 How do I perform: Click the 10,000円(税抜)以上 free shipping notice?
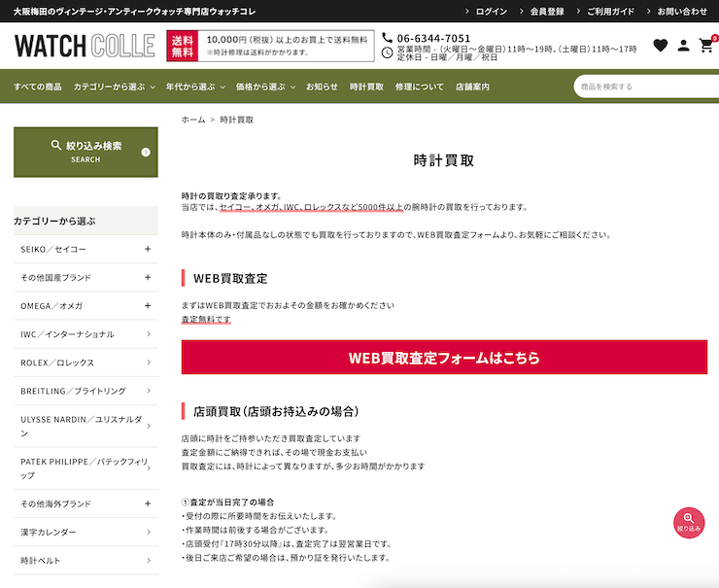coord(287,41)
